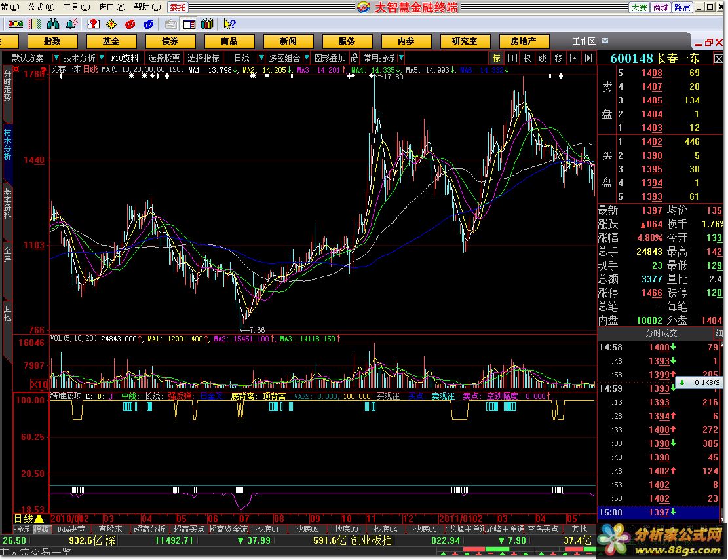Screen dimensions: 728x560
Task: Click the skip-to-end play icon
Action: click(x=590, y=58)
